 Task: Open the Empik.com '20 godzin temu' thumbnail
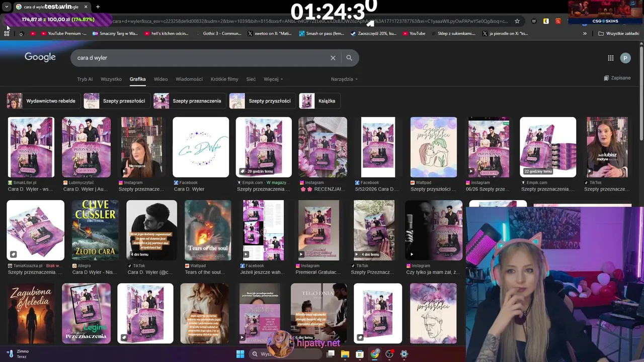[264, 147]
